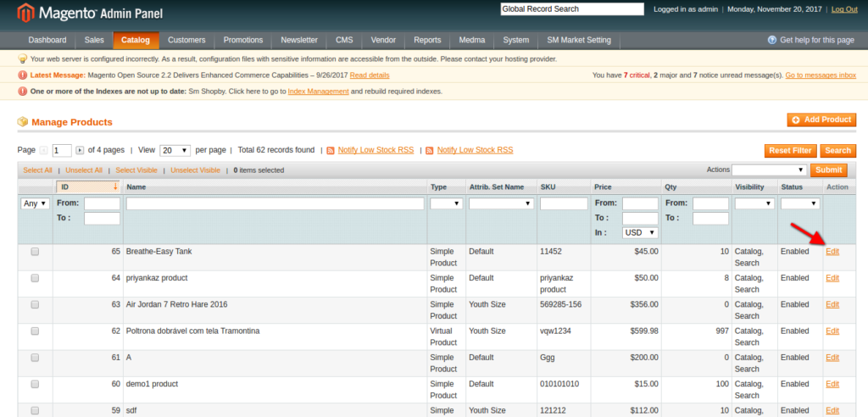Open the Sales menu

click(x=94, y=40)
